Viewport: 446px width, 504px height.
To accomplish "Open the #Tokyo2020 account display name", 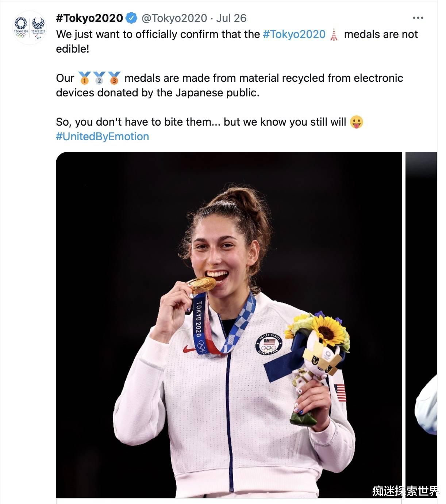I will click(x=89, y=18).
